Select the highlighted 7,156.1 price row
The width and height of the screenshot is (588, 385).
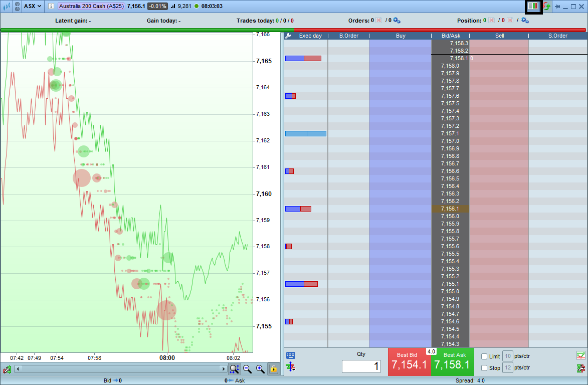coord(450,209)
